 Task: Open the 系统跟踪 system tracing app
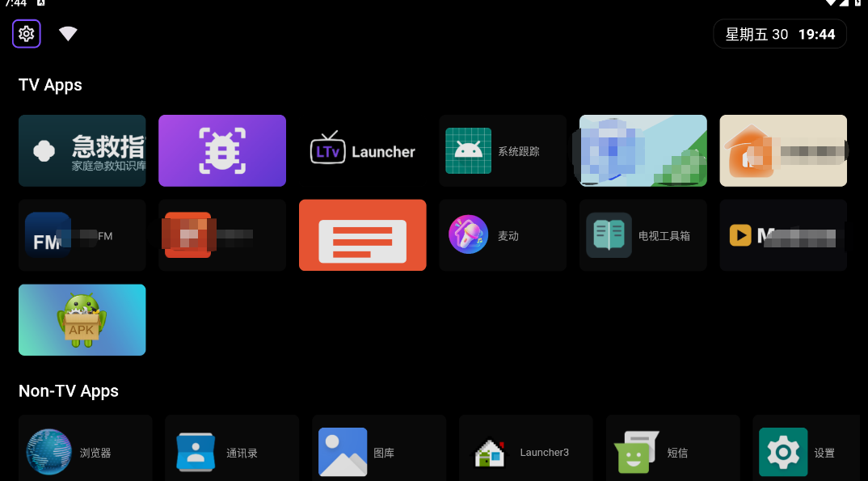click(503, 150)
